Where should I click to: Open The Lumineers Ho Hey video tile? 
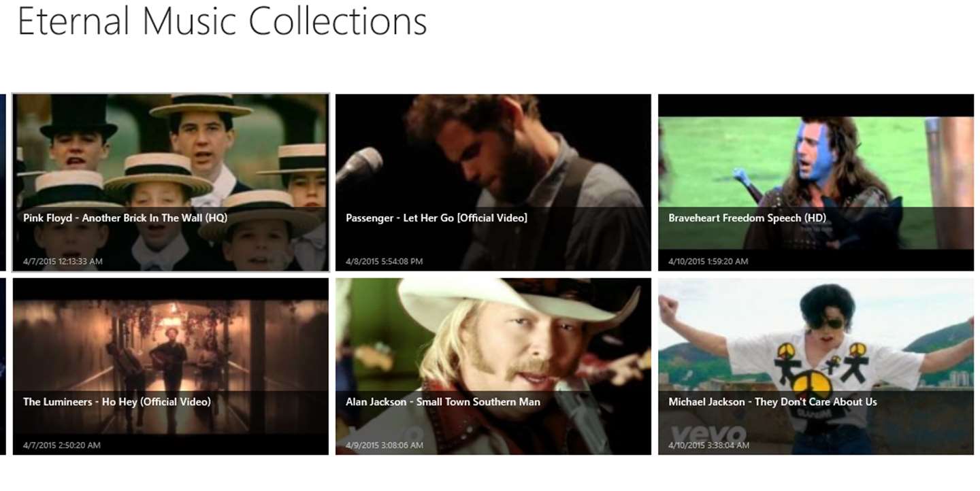[x=171, y=367]
